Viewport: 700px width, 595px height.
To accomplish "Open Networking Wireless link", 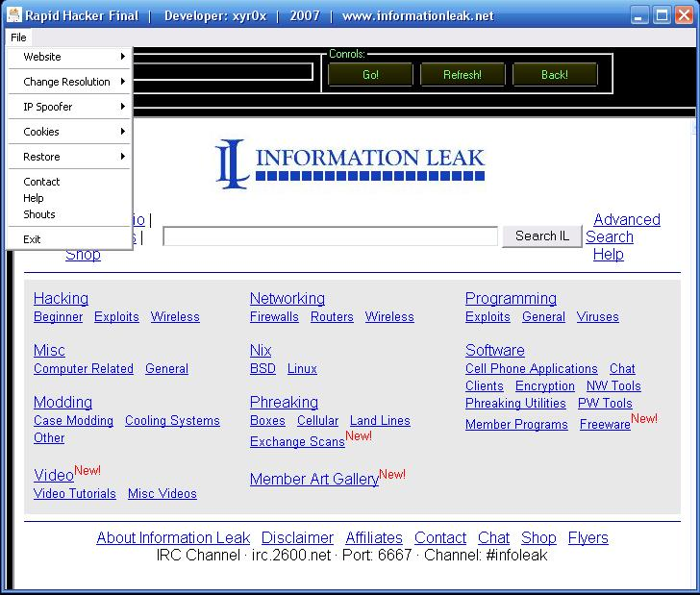I will click(389, 317).
